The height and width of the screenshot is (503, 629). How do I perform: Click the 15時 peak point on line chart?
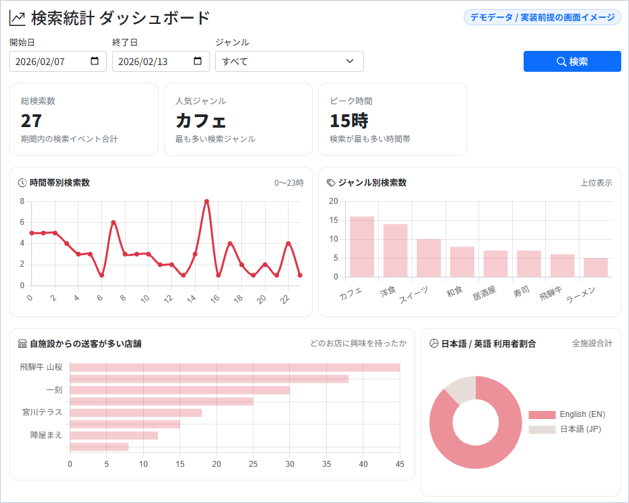click(206, 201)
